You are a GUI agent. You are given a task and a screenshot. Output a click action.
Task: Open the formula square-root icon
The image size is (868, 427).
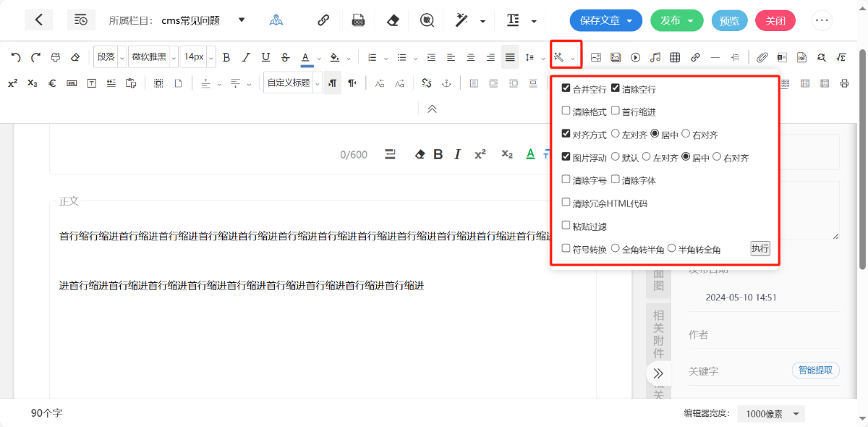tap(841, 57)
